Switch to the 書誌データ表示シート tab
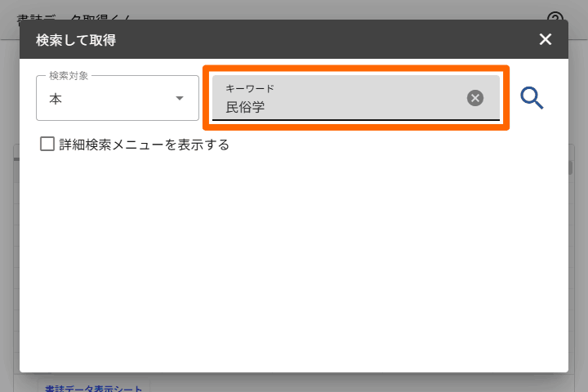The width and height of the screenshot is (588, 392). click(x=93, y=389)
